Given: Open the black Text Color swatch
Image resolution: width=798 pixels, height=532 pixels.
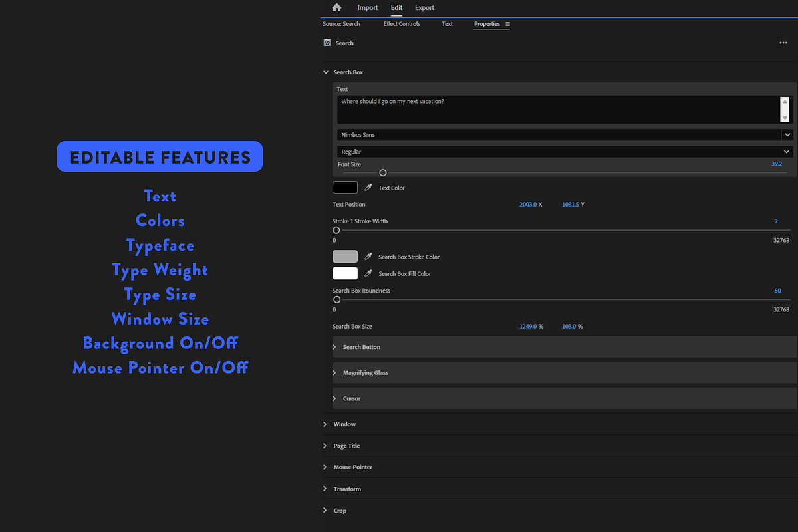Looking at the screenshot, I should (345, 188).
